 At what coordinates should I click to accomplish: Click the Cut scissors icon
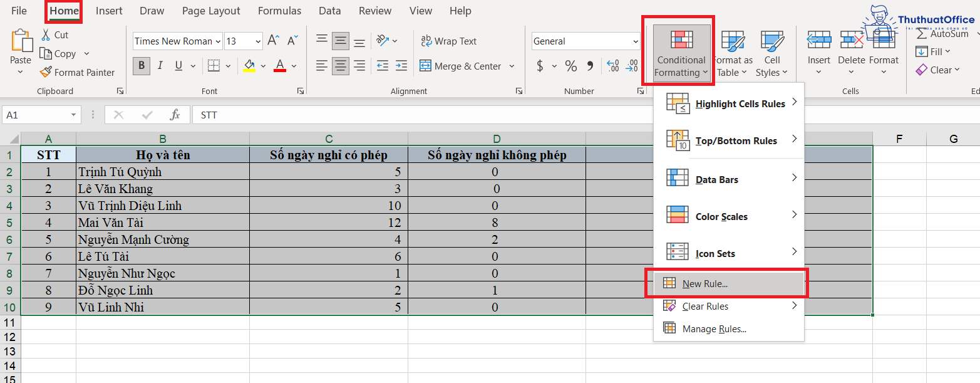[46, 34]
